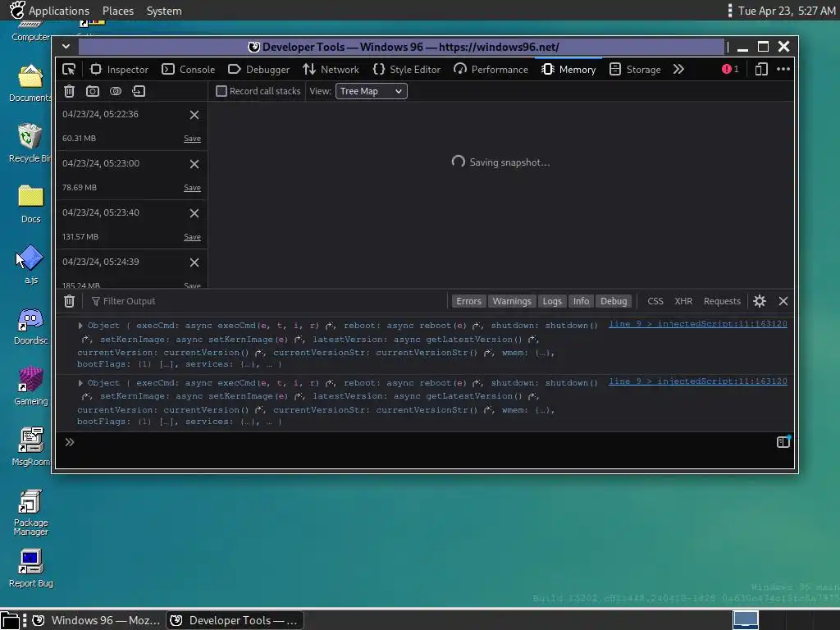The image size is (840, 630).
Task: Toggle the Debug filter
Action: coord(614,301)
